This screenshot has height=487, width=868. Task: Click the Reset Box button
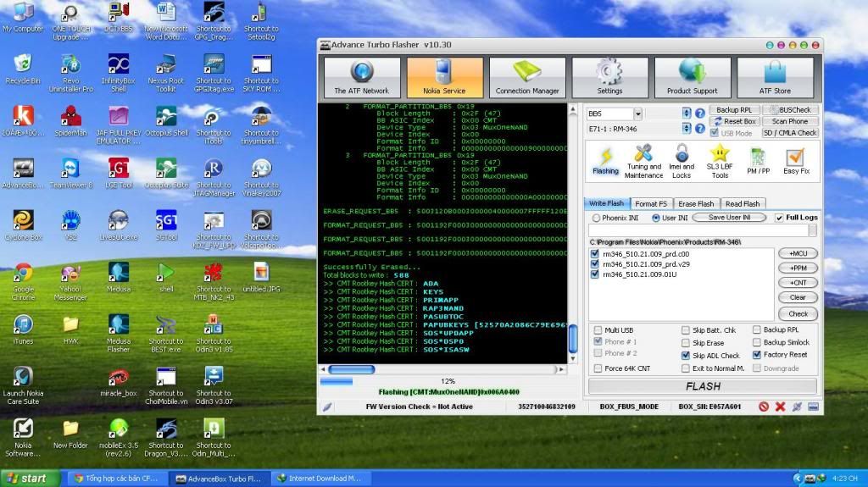734,121
